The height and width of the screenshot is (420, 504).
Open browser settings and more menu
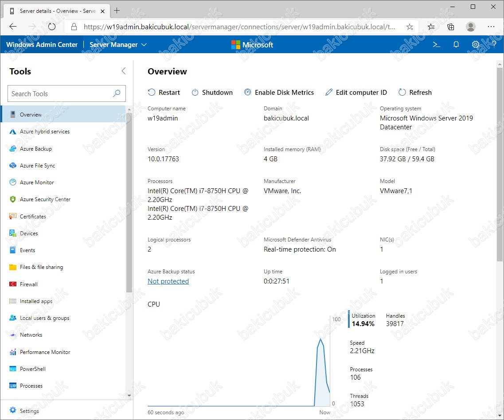click(x=491, y=27)
